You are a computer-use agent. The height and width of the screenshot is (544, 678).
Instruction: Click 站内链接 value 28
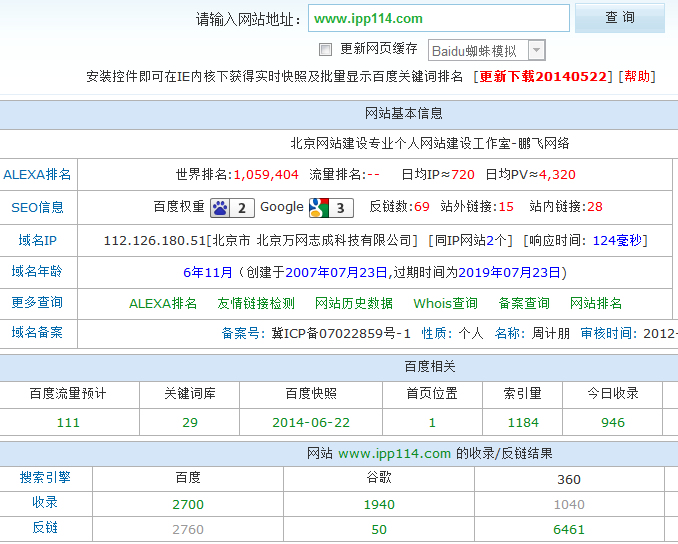595,207
